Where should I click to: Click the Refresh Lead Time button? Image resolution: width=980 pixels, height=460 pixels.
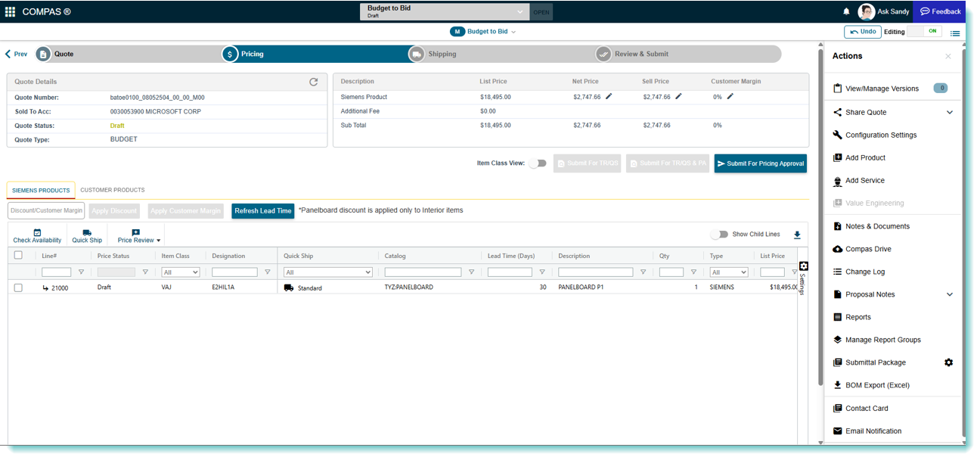pyautogui.click(x=262, y=211)
